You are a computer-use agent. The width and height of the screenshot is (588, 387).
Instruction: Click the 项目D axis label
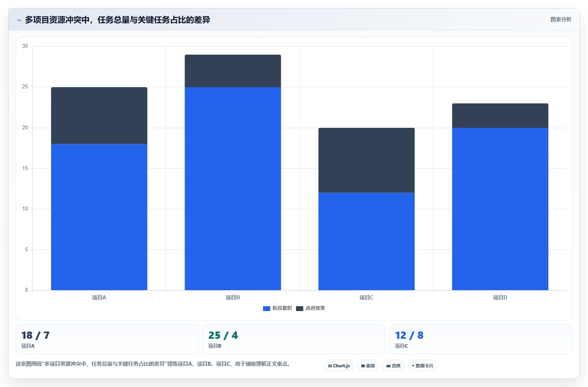tap(500, 298)
